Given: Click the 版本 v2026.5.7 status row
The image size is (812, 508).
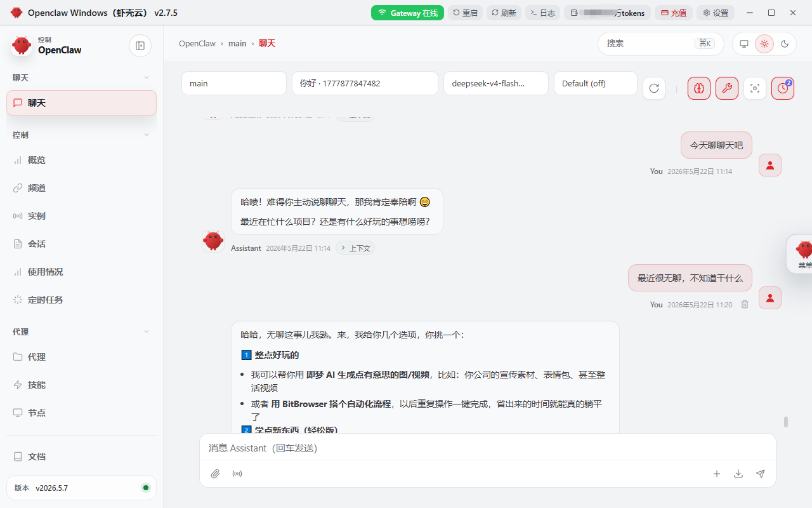Looking at the screenshot, I should [x=81, y=488].
